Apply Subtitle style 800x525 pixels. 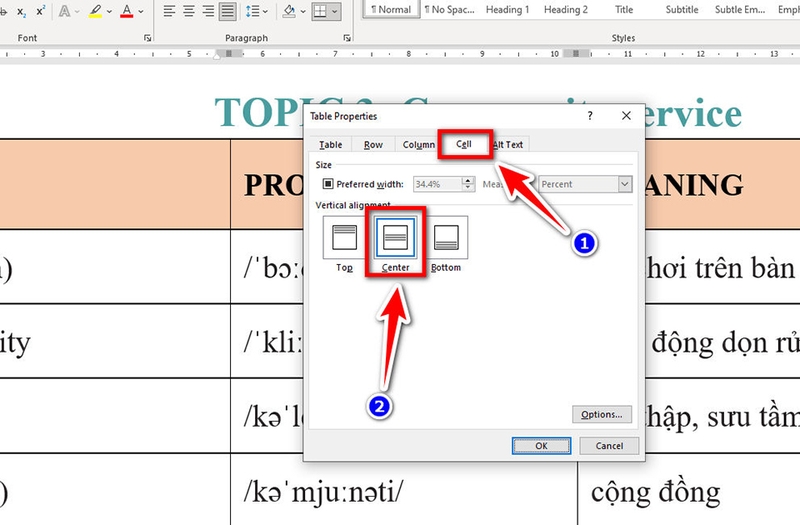coord(682,9)
